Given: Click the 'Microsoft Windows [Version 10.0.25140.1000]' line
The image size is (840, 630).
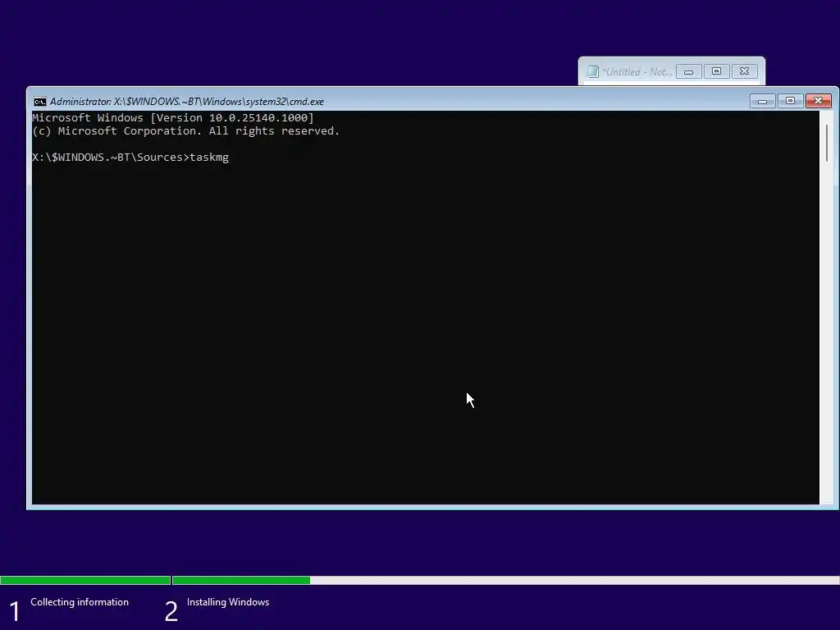Looking at the screenshot, I should (173, 118).
